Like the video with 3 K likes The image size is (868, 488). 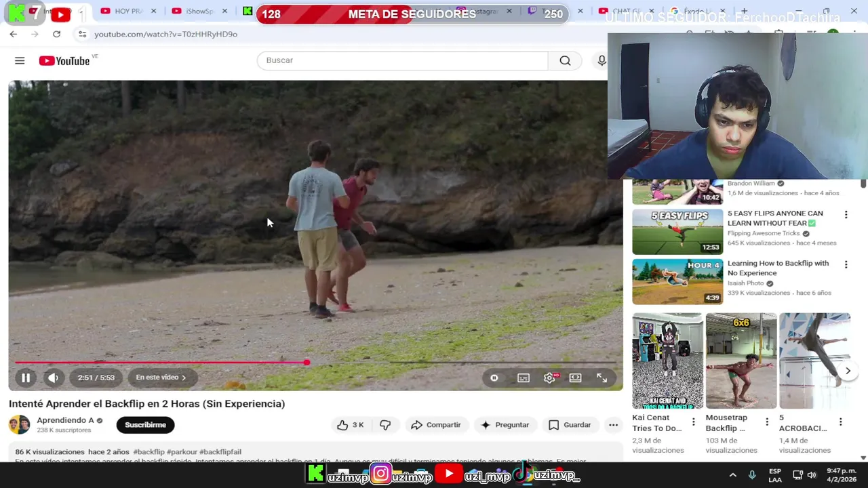351,425
